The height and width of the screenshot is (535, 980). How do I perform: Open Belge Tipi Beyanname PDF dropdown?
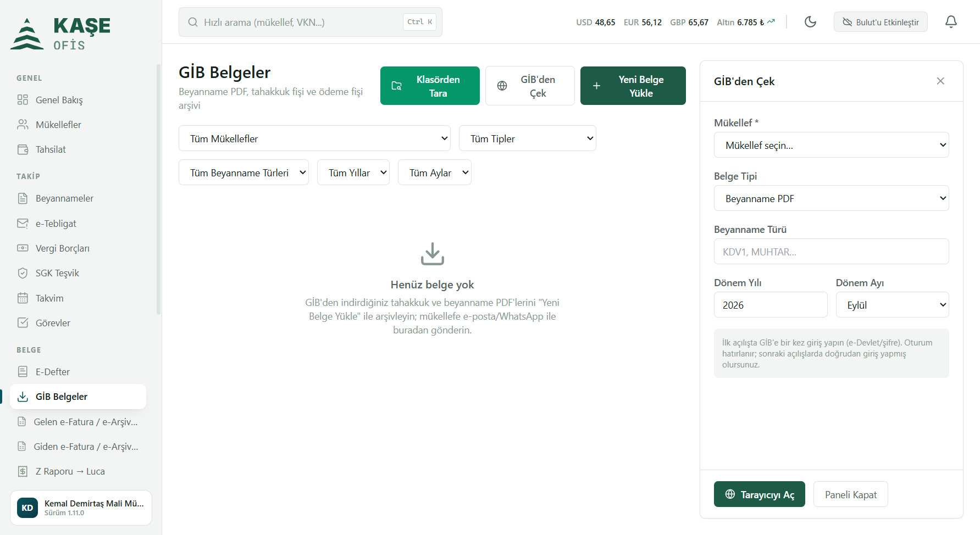tap(831, 198)
